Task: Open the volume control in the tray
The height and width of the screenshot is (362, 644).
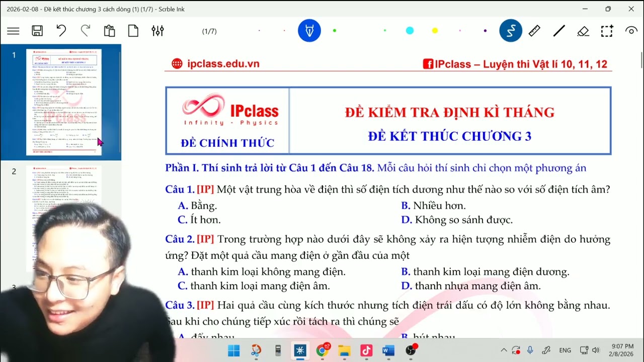Action: point(596,350)
